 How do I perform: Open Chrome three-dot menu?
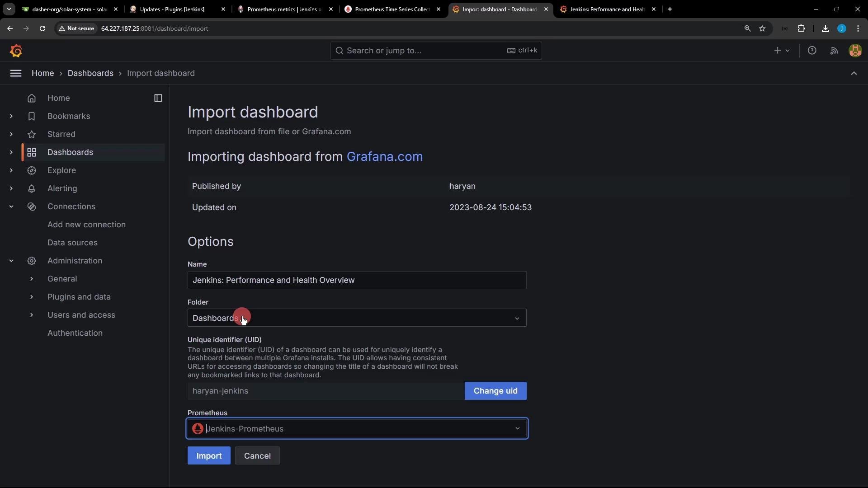[858, 28]
